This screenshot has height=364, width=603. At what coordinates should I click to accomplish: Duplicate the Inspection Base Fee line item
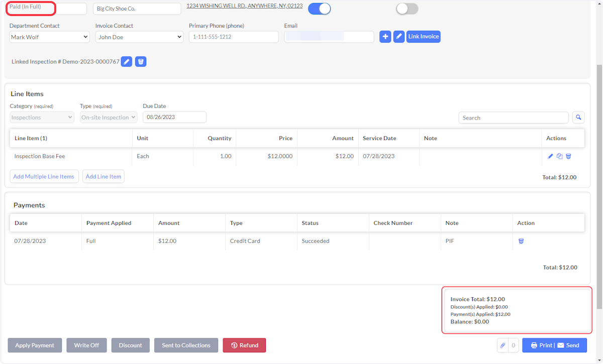[x=559, y=156]
